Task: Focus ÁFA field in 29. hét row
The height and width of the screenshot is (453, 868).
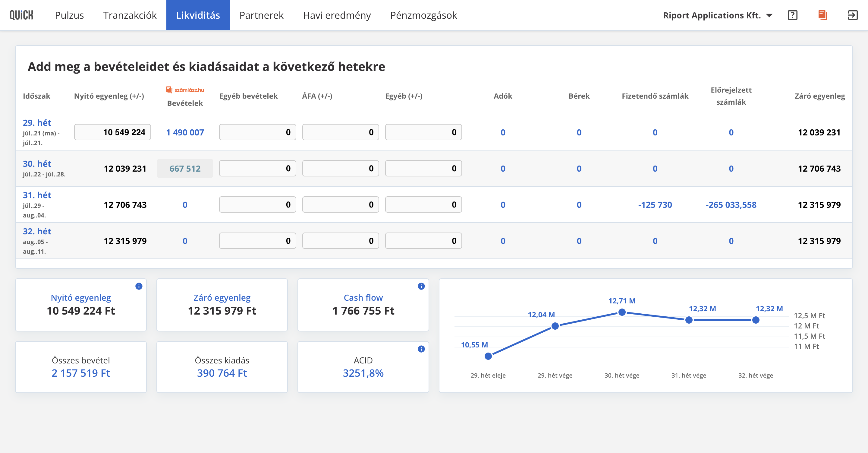Action: click(340, 132)
